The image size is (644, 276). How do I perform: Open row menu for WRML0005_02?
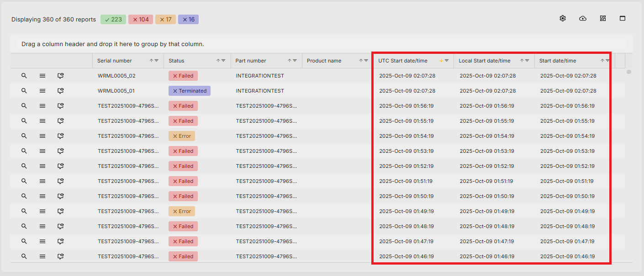tap(42, 76)
